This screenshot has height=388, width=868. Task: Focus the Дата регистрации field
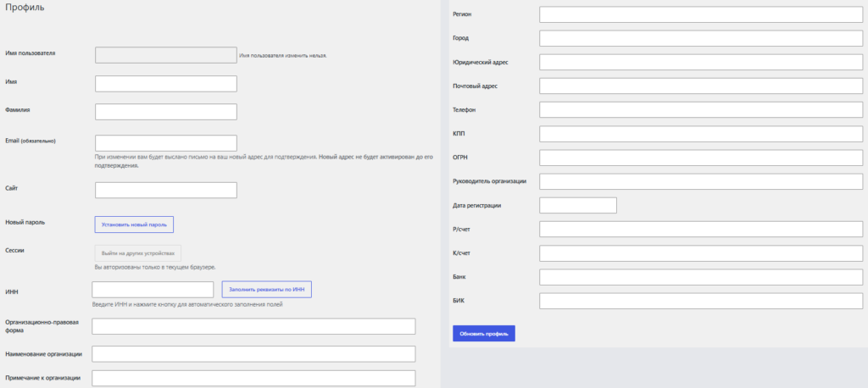(x=578, y=205)
